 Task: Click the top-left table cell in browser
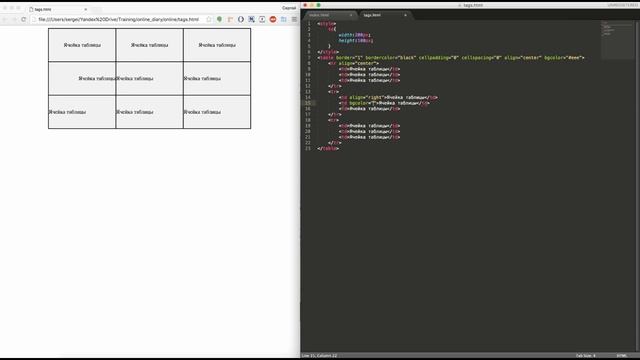tap(82, 45)
